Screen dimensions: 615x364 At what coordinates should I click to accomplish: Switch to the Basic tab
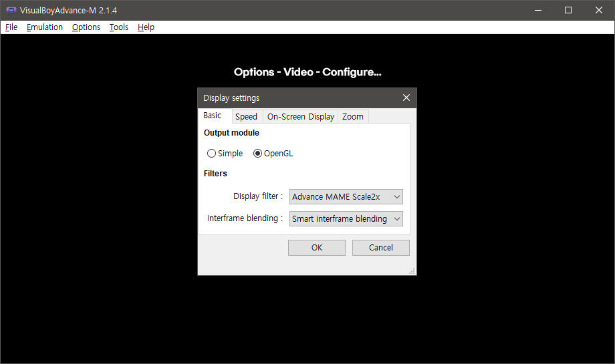pyautogui.click(x=212, y=116)
